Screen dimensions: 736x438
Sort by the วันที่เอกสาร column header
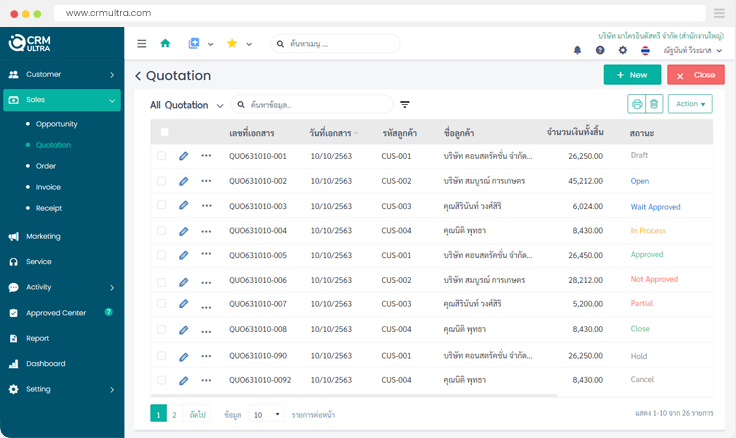click(333, 133)
